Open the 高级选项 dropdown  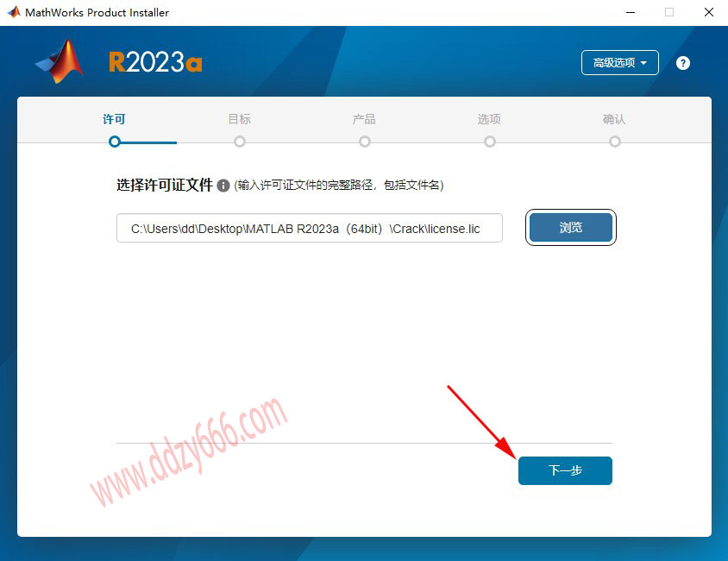click(x=620, y=63)
